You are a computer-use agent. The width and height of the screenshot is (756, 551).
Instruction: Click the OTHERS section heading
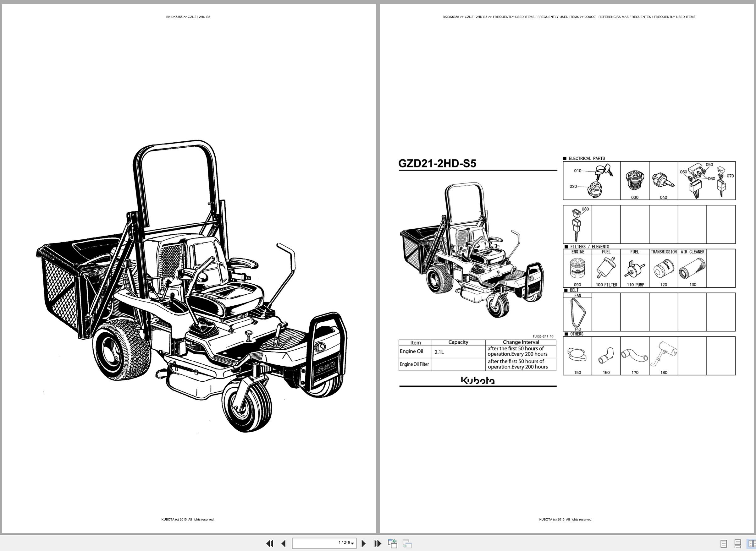tap(577, 334)
